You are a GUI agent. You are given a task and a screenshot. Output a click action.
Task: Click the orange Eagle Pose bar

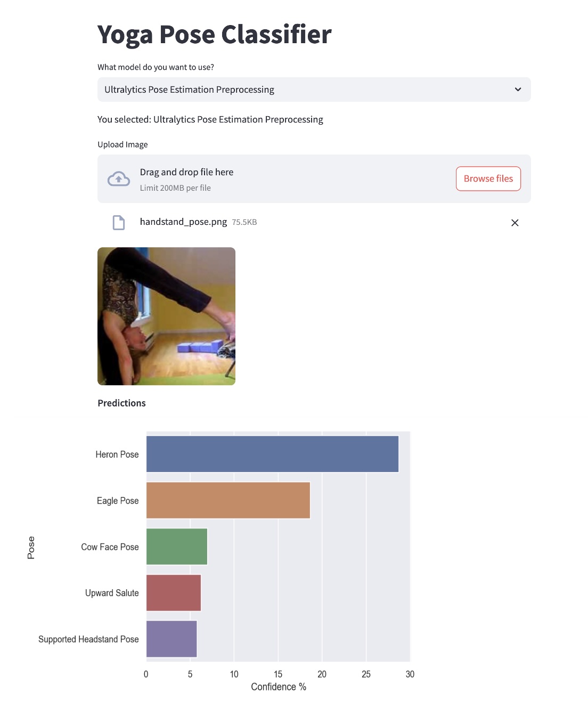coord(228,500)
